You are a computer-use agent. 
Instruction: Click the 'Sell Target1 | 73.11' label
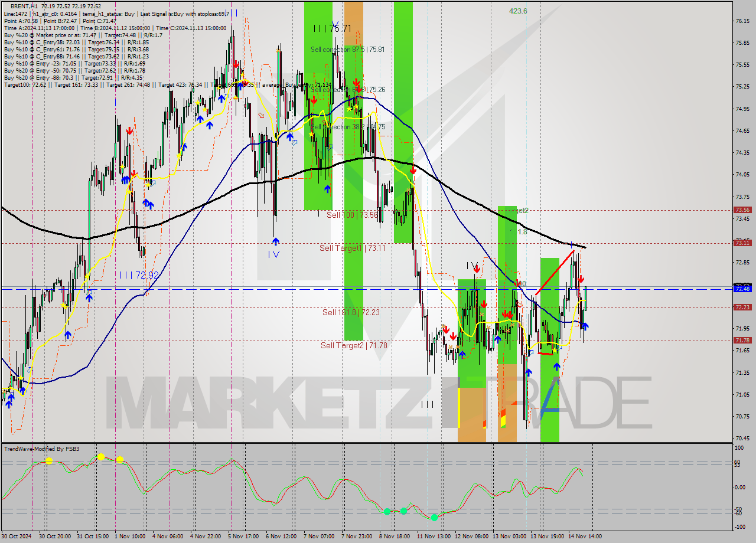click(353, 248)
